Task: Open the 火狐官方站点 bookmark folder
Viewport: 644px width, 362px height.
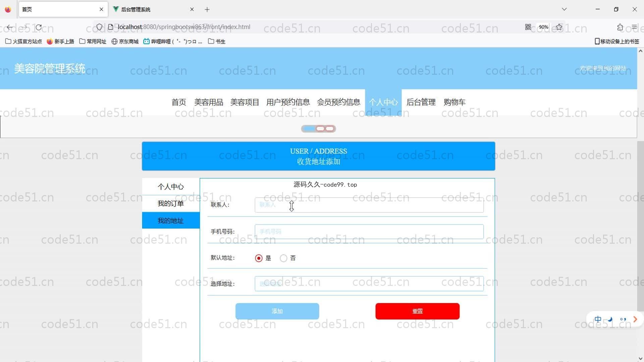Action: click(x=23, y=41)
